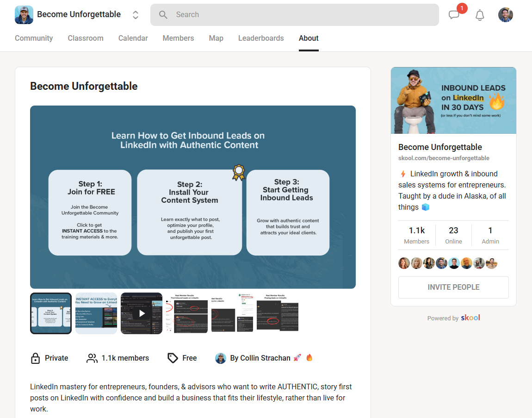Viewport: 532px width, 418px height.
Task: Click the Free price tag icon
Action: coord(173,358)
